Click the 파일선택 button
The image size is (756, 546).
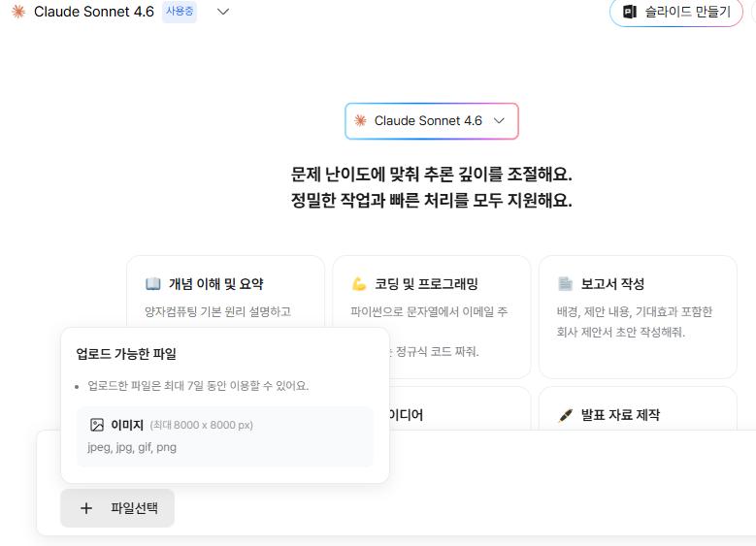117,508
